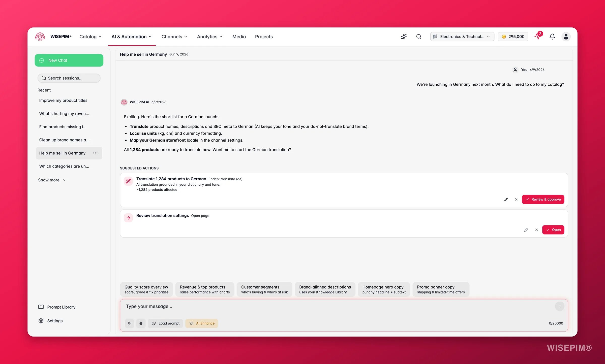Open the Electronics & Technol... workspace dropdown

tap(462, 37)
